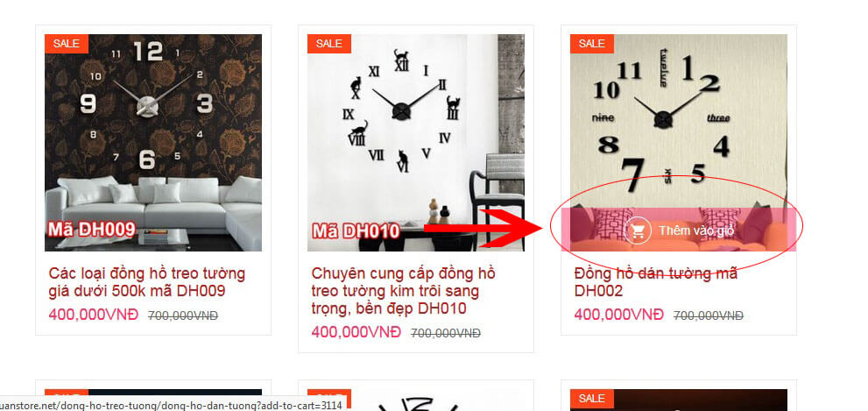This screenshot has height=411, width=868.
Task: Open link Chuyên cung cấp đồng hồ DH010
Action: click(x=404, y=291)
